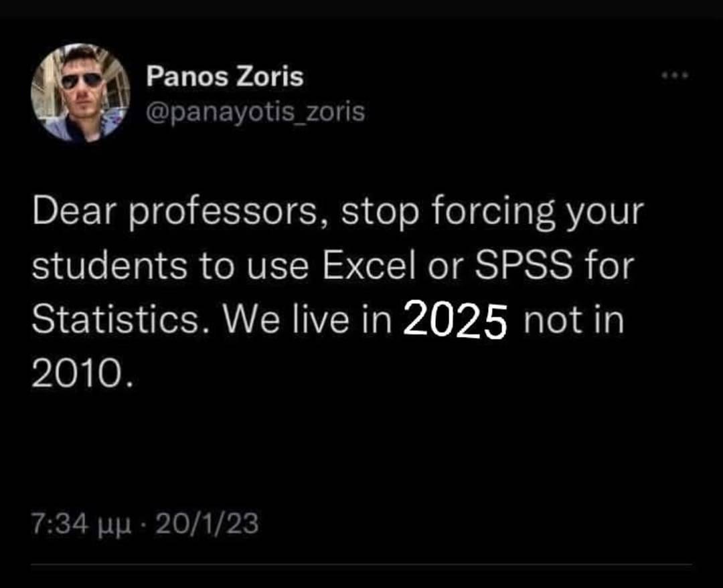Click the word students in the tweet
This screenshot has width=723, height=588.
coord(110,267)
